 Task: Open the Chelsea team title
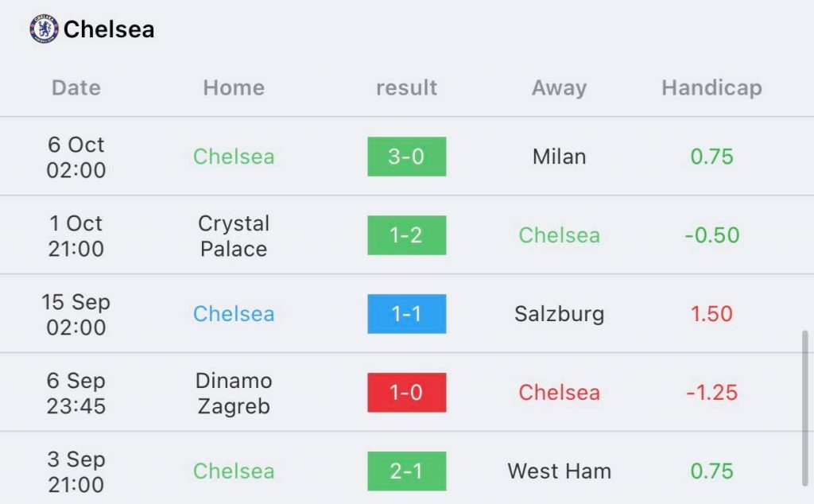[x=108, y=29]
